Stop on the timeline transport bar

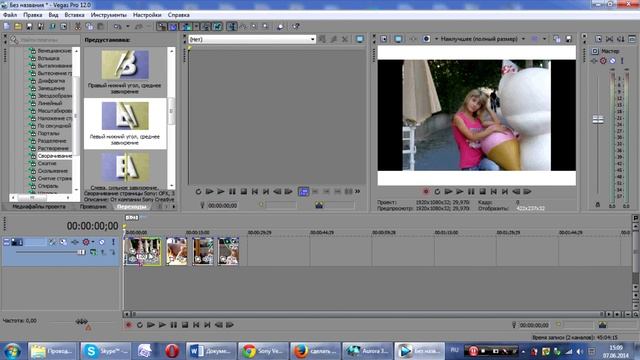click(185, 325)
